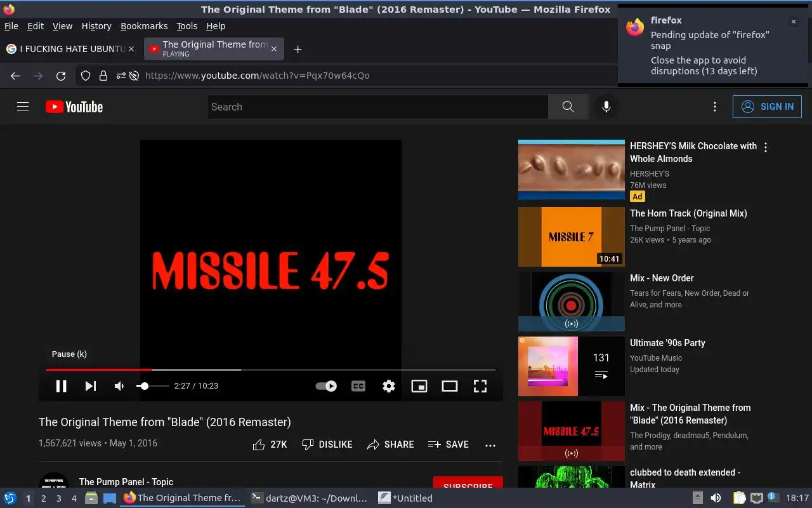Click the SHARE button
812x508 pixels.
click(390, 444)
